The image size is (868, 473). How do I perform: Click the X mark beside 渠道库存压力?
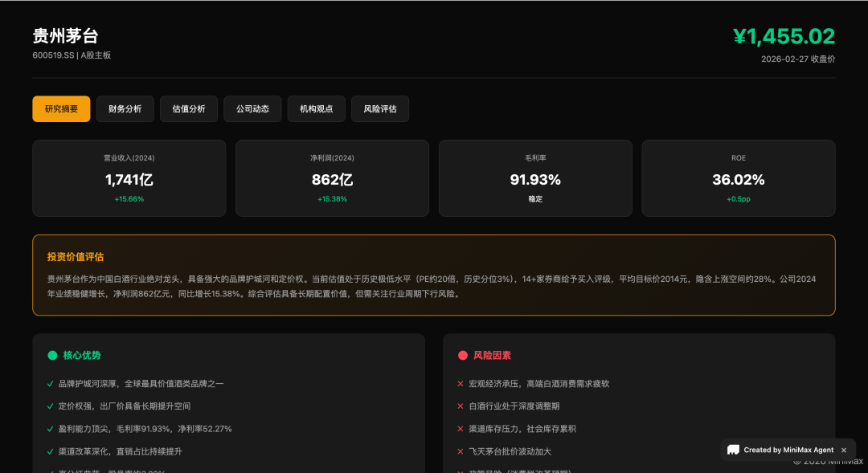(x=460, y=429)
